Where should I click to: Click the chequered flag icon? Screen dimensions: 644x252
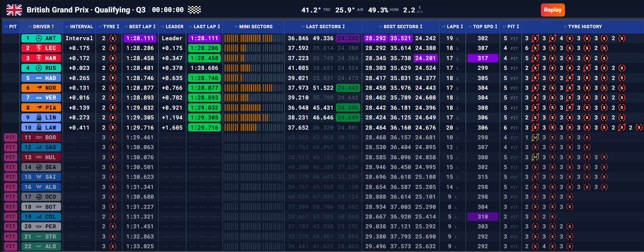(194, 10)
